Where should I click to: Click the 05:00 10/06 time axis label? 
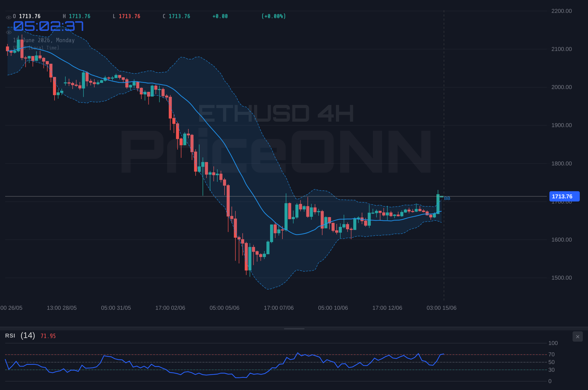pyautogui.click(x=333, y=308)
